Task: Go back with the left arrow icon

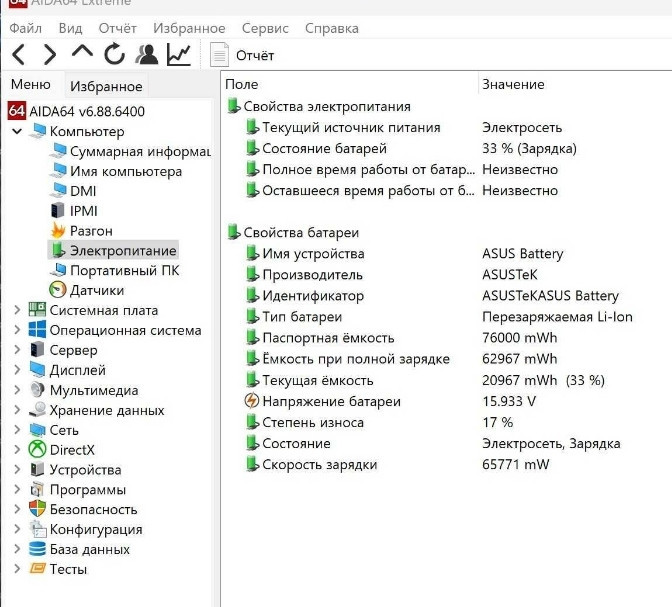Action: pyautogui.click(x=19, y=55)
